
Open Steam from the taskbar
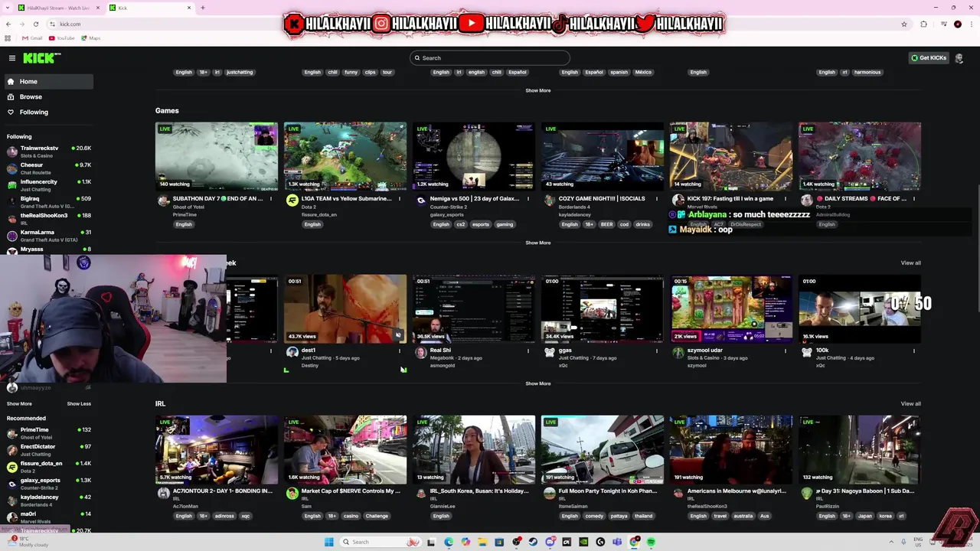(533, 542)
